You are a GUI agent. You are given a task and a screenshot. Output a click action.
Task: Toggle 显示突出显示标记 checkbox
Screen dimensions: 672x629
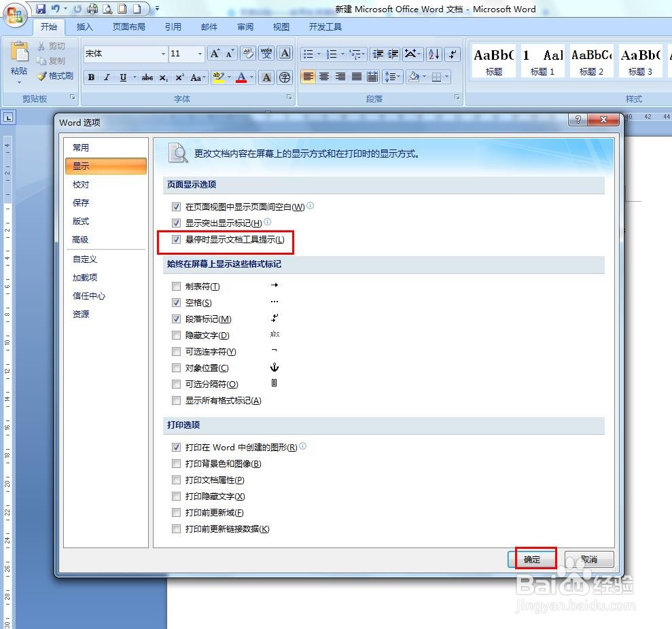[176, 223]
